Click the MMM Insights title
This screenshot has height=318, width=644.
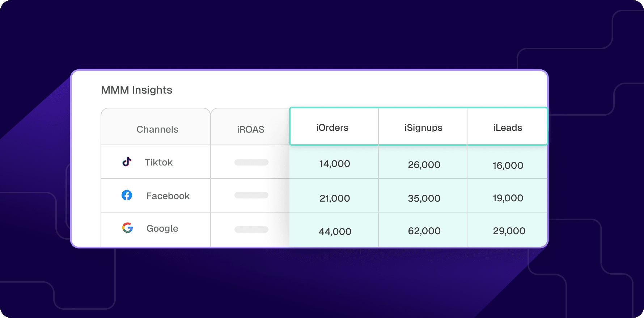tap(137, 90)
